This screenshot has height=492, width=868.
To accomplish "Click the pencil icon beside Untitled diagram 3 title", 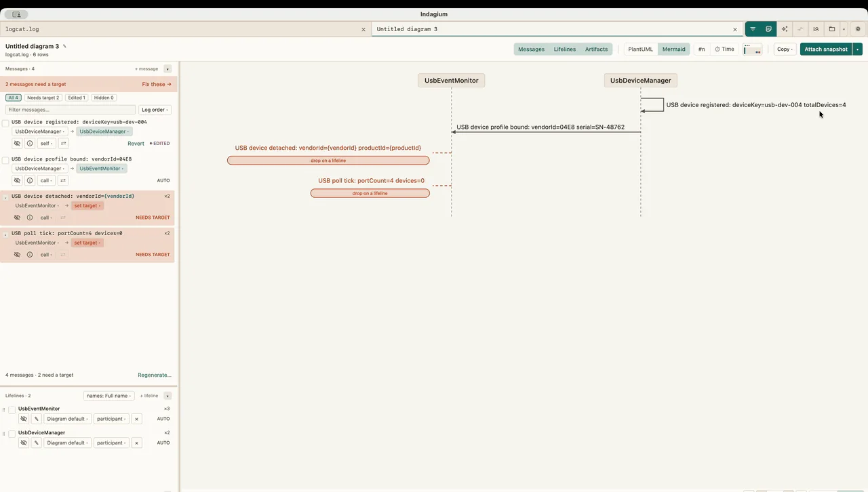I will pos(64,46).
